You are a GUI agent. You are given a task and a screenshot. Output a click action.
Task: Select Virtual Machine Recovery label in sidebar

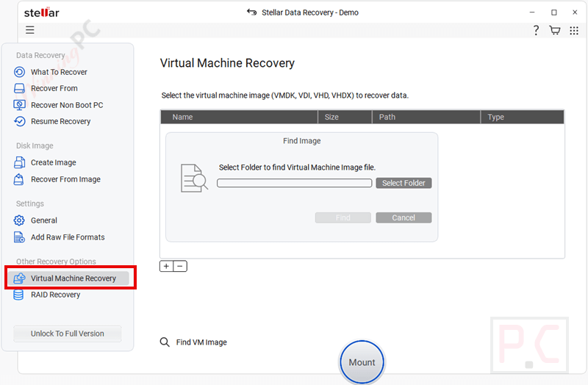pyautogui.click(x=73, y=278)
